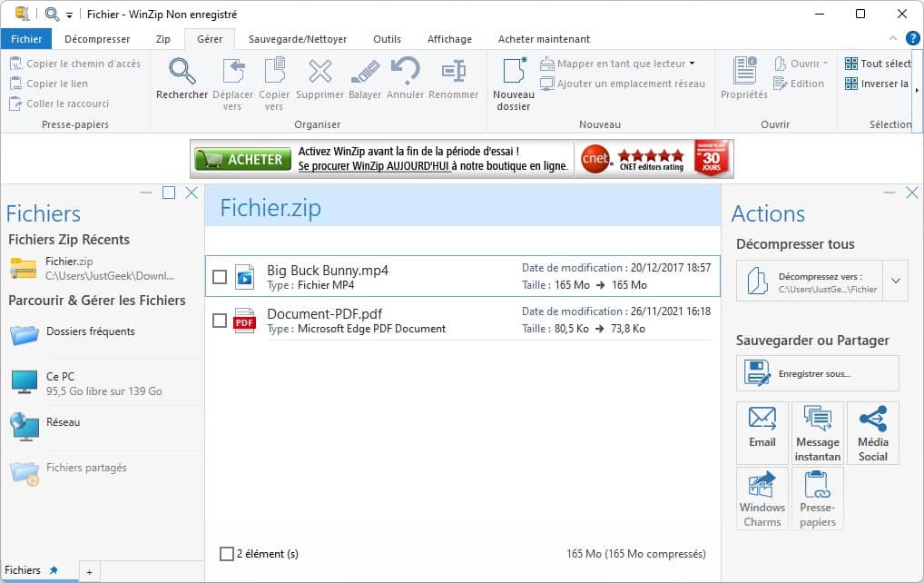Click the search icon in title bar
This screenshot has width=924, height=583.
52,14
